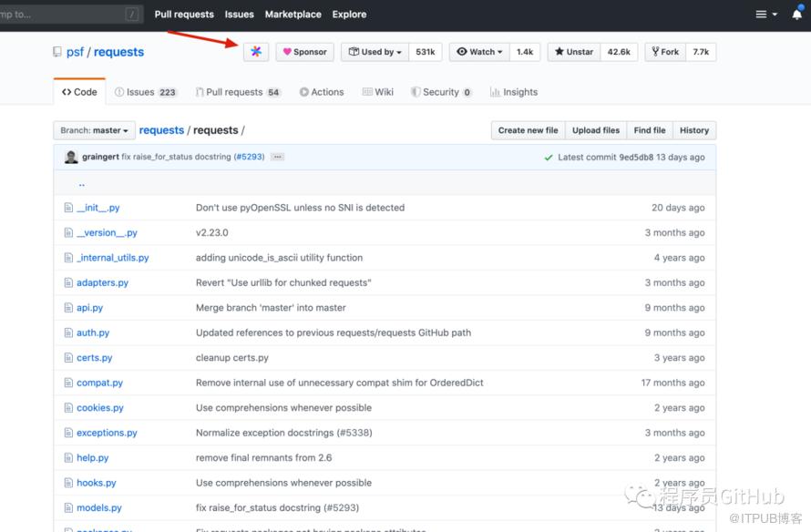Open the Wiki tab
This screenshot has width=811, height=532.
[378, 92]
